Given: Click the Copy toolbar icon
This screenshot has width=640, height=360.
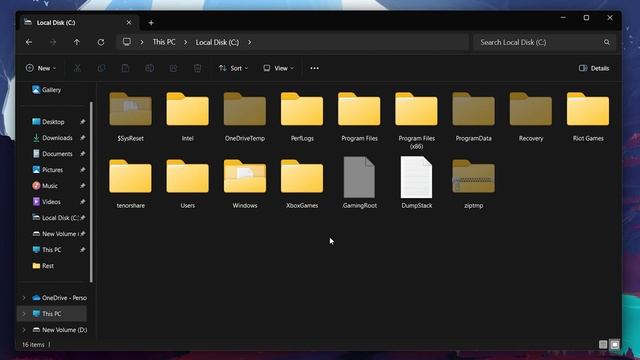Looking at the screenshot, I should (x=101, y=68).
